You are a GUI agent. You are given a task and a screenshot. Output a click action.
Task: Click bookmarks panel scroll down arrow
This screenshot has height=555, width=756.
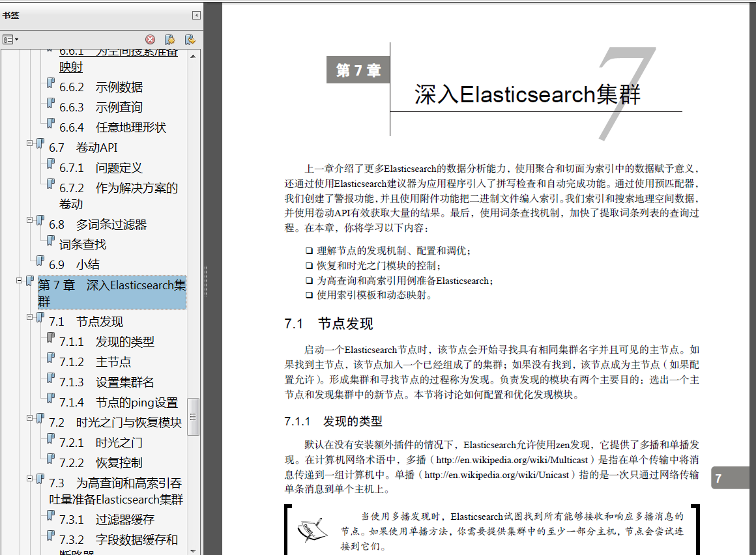(x=193, y=550)
